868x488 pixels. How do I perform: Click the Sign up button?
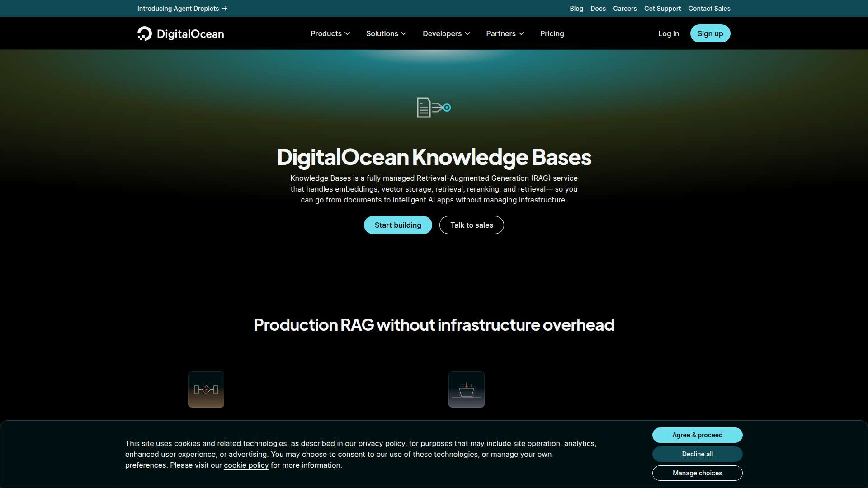click(x=710, y=33)
